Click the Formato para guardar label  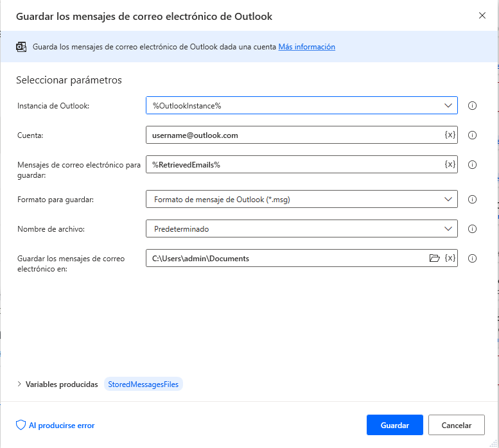[x=55, y=200]
